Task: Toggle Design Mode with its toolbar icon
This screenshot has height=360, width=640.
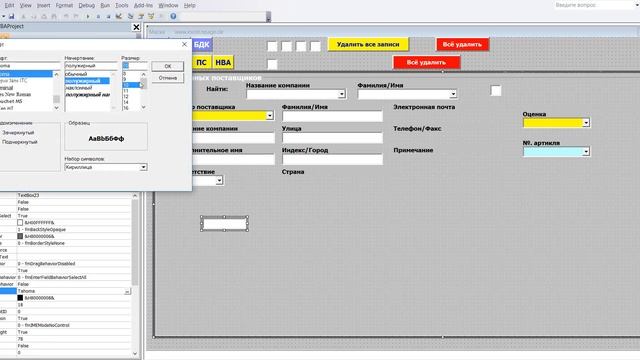Action: pyautogui.click(x=119, y=16)
